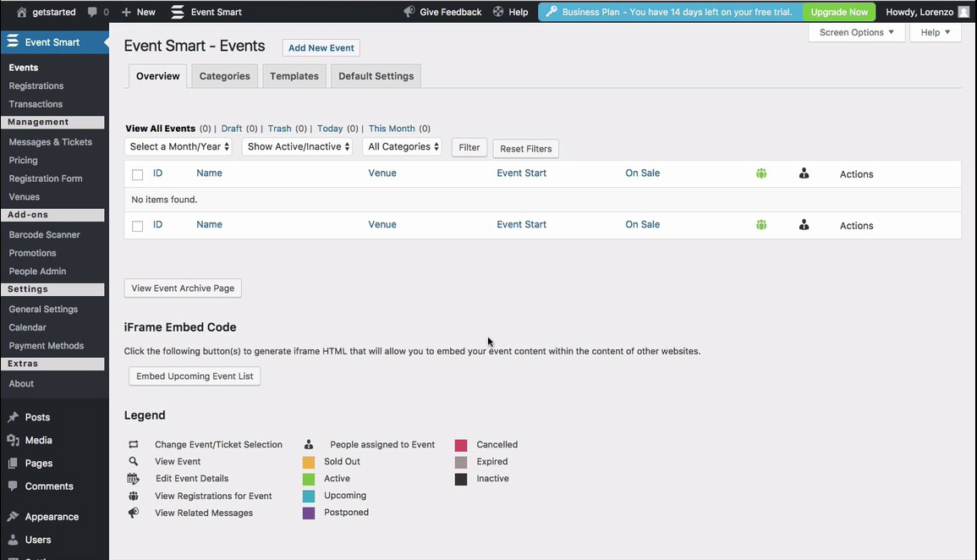The image size is (977, 560).
Task: Expand the Help dropdown tab at top right
Action: pos(936,32)
